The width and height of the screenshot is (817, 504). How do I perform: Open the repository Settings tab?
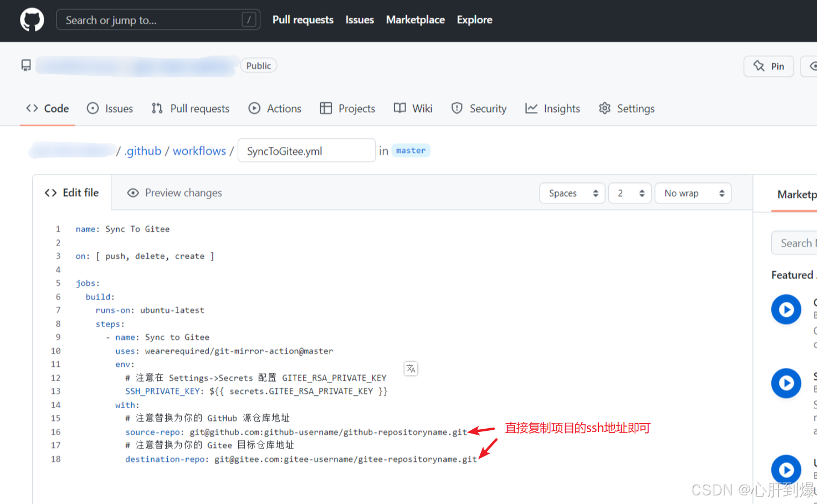[x=627, y=109]
